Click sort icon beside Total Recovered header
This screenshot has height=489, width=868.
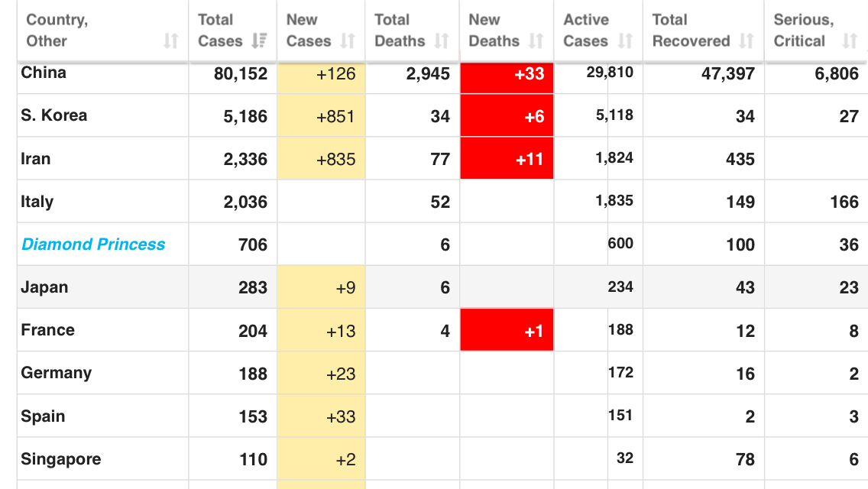747,41
